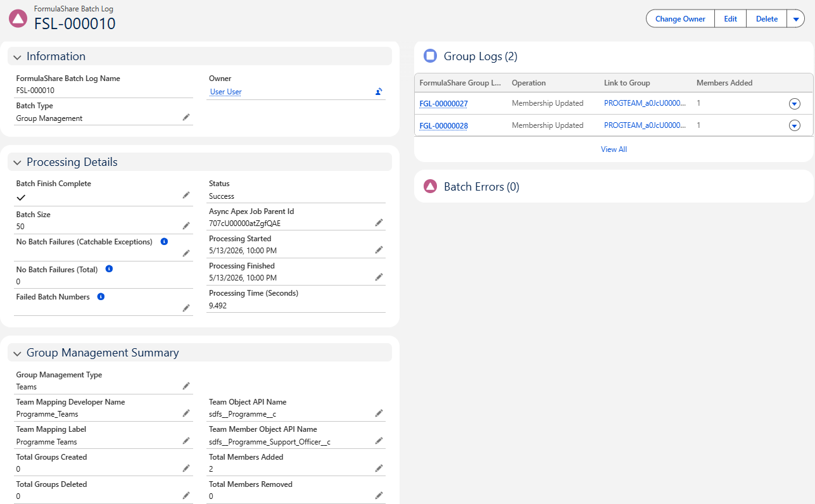815x504 pixels.
Task: Click the Link to Group column header
Action: tap(627, 83)
